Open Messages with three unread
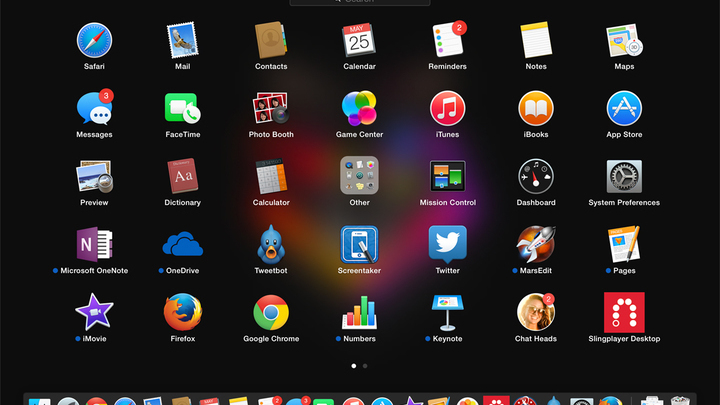This screenshot has width=720, height=405. tap(94, 108)
